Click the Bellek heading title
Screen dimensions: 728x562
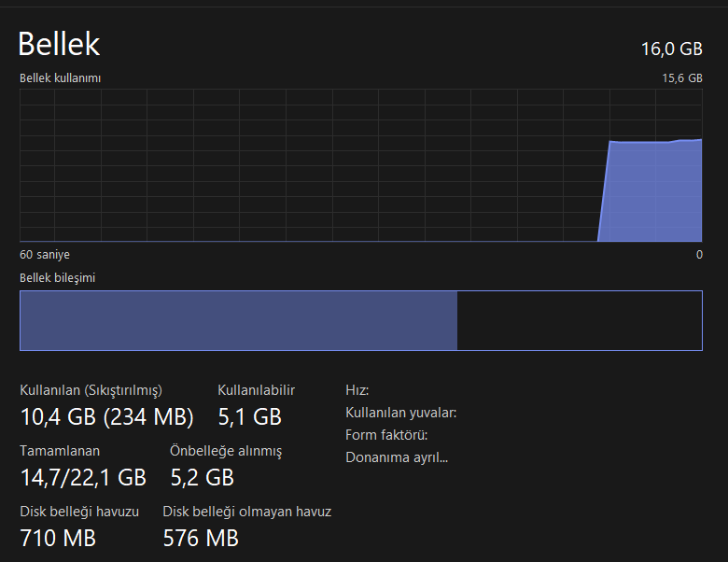pyautogui.click(x=60, y=45)
